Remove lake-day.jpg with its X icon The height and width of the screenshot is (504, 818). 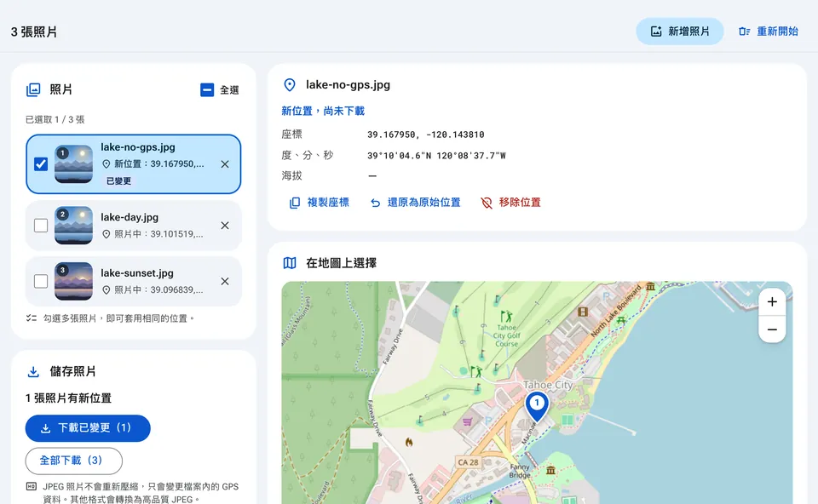point(225,226)
